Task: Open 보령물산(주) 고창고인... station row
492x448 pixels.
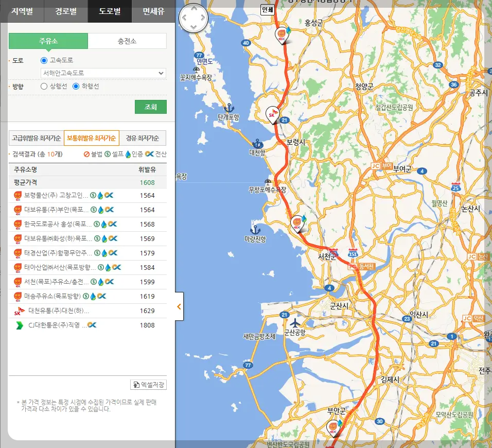Action: pyautogui.click(x=87, y=195)
